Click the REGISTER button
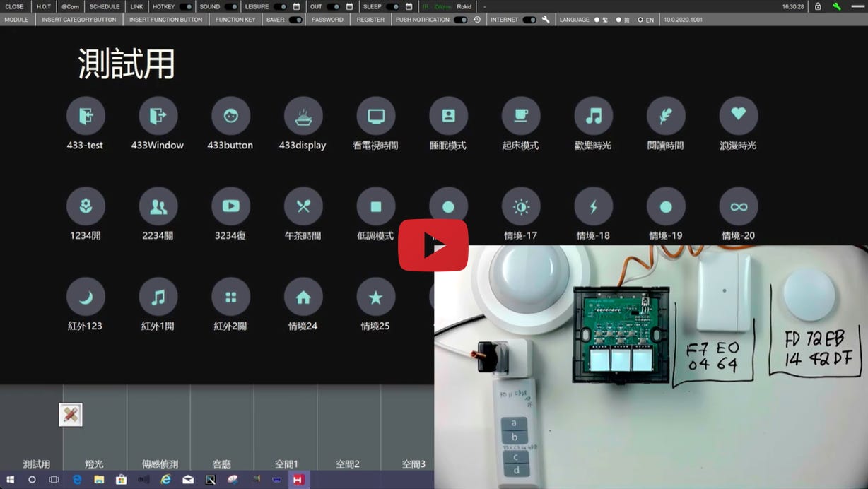 coord(370,20)
